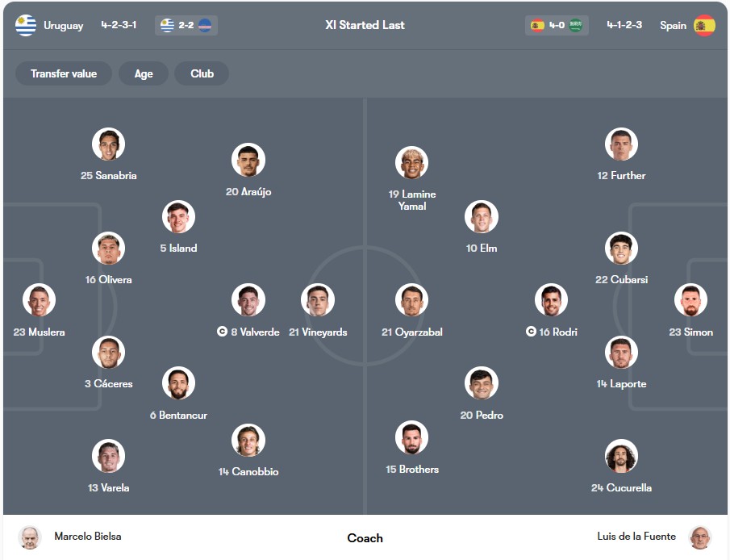The image size is (730, 560).
Task: Click the Spain flag icon in header
Action: pyautogui.click(x=704, y=25)
